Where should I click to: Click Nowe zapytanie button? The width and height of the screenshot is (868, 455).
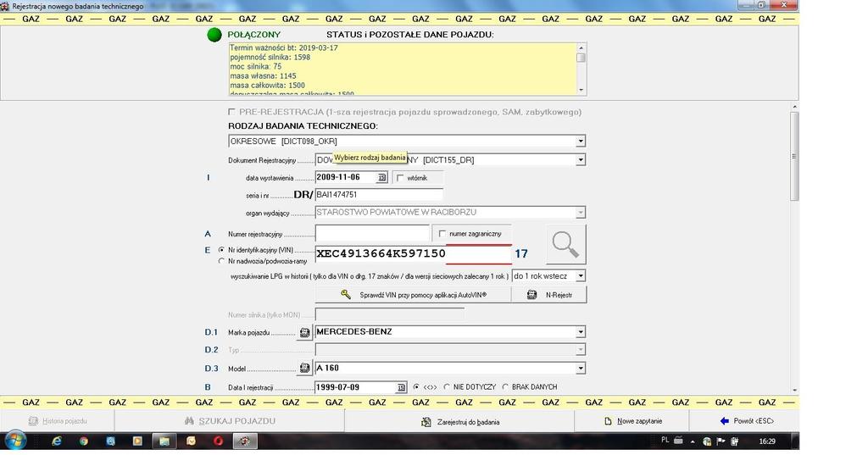click(632, 422)
